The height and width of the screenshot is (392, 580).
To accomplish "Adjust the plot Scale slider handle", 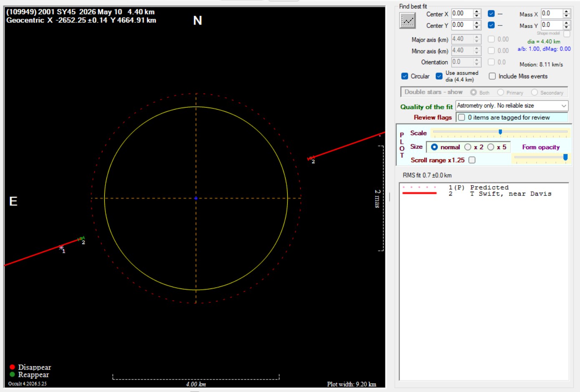I will (500, 132).
